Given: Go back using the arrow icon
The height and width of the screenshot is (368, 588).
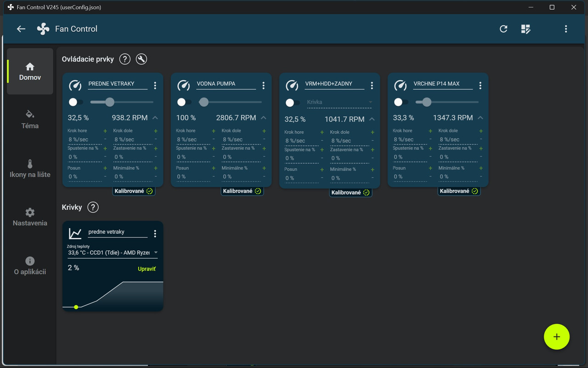Looking at the screenshot, I should pos(21,29).
